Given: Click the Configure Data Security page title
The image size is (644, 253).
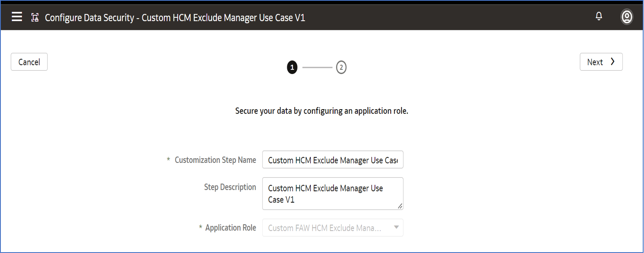Looking at the screenshot, I should point(175,18).
